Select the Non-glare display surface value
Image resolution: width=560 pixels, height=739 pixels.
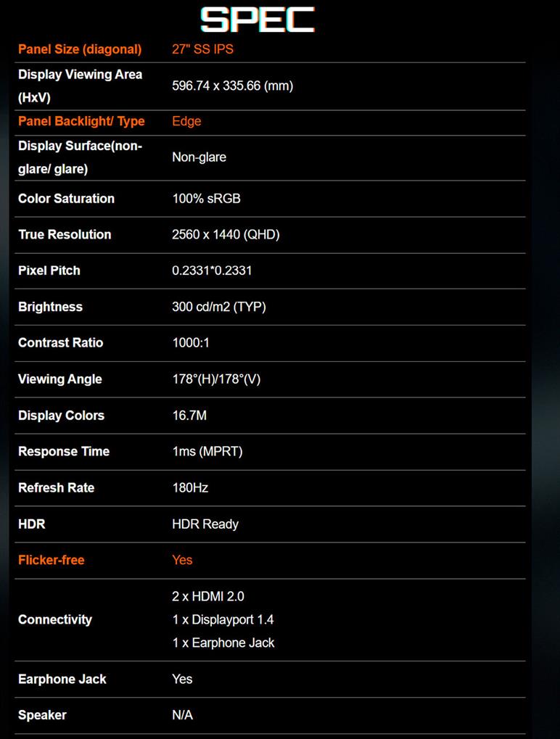[199, 157]
